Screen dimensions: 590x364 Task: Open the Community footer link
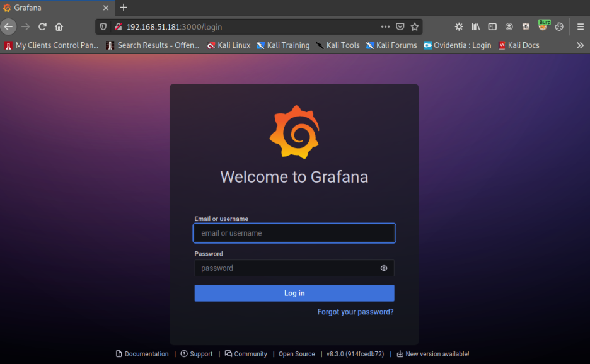(246, 354)
